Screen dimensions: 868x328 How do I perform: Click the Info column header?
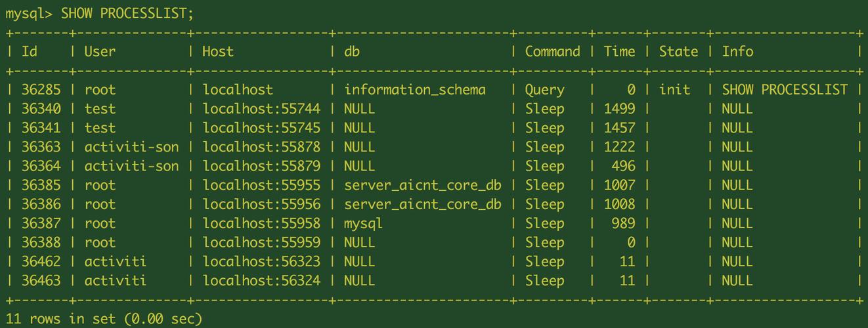[x=738, y=51]
